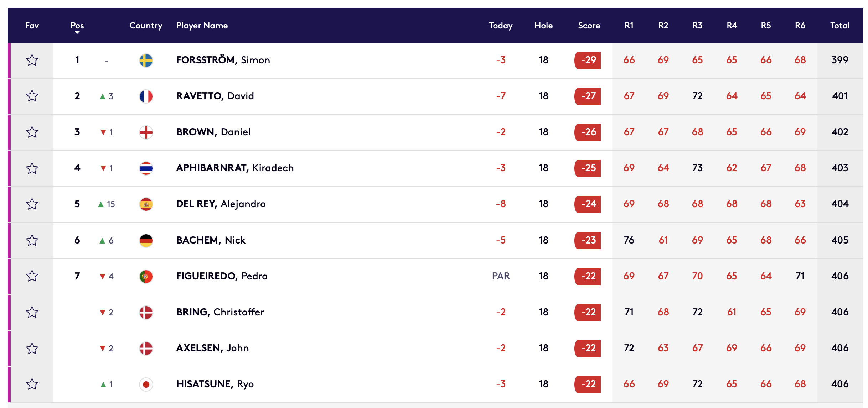Click the Germany flag beside Bachem
This screenshot has width=868, height=408.
tap(146, 240)
